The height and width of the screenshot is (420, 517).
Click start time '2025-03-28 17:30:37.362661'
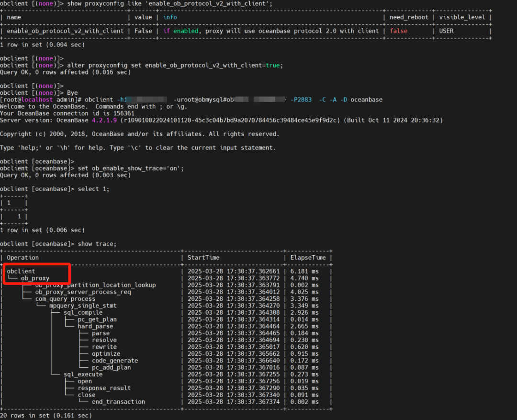[234, 271]
